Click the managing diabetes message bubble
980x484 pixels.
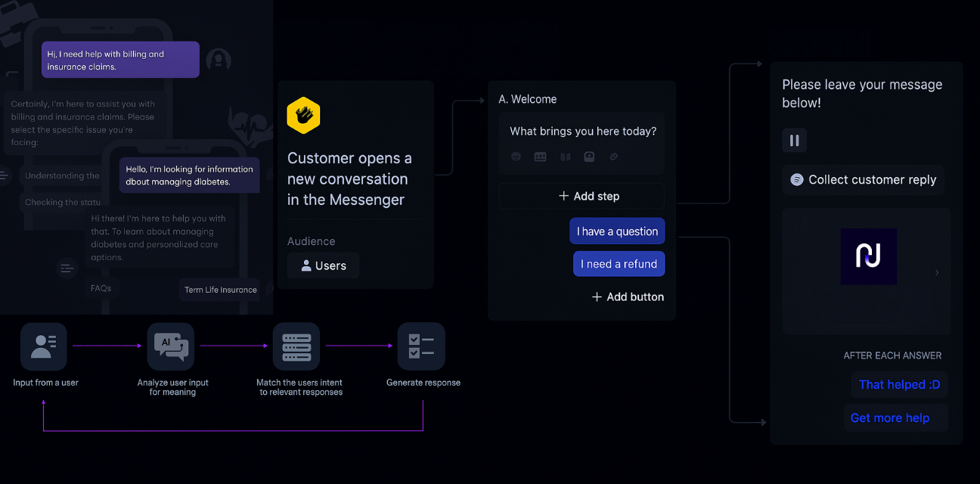tap(190, 175)
